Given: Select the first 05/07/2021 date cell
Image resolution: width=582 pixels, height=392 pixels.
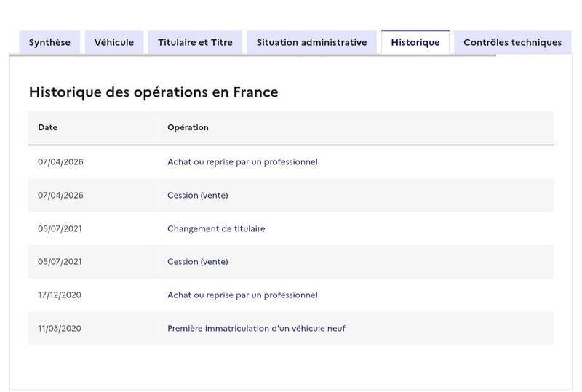Looking at the screenshot, I should click(x=60, y=228).
